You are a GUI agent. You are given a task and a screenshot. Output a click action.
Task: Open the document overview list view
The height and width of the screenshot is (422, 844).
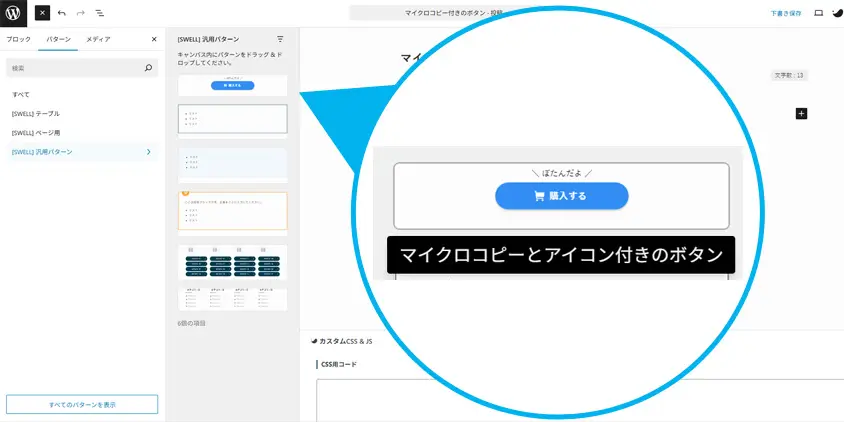click(x=100, y=13)
